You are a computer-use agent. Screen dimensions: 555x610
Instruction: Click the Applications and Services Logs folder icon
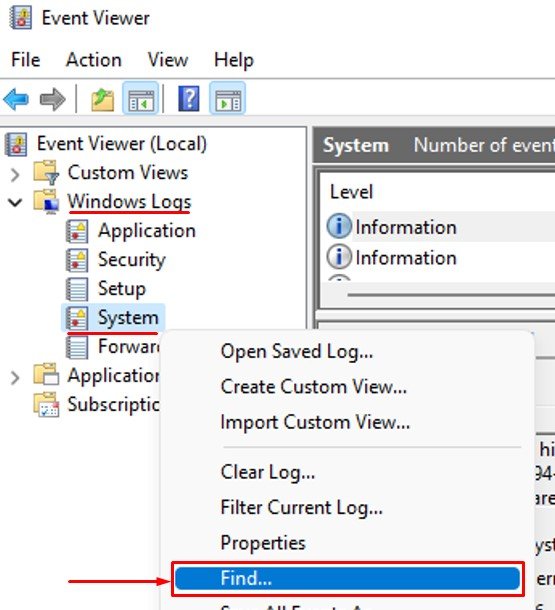46,375
